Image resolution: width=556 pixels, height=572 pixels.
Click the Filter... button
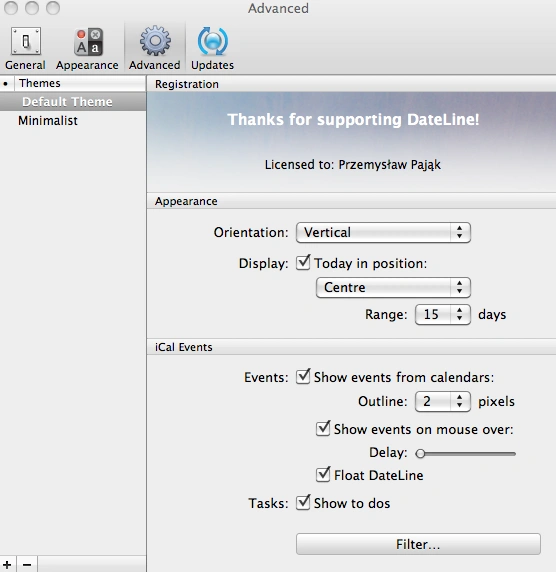pos(418,544)
